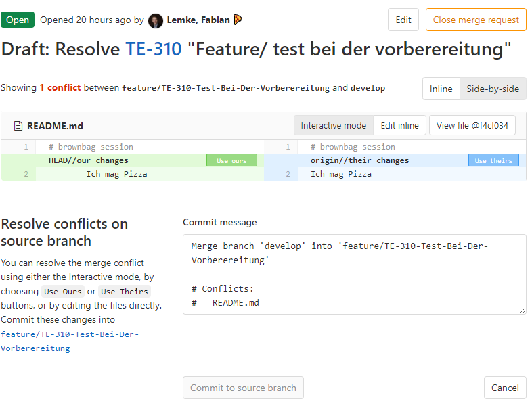
Task: Open author Lemke, Fabian profile link
Action: click(198, 20)
